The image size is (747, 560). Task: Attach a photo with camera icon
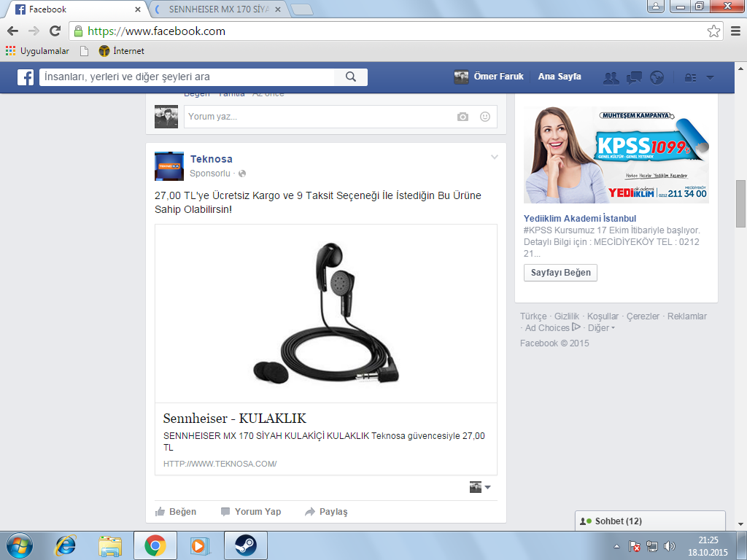[462, 117]
